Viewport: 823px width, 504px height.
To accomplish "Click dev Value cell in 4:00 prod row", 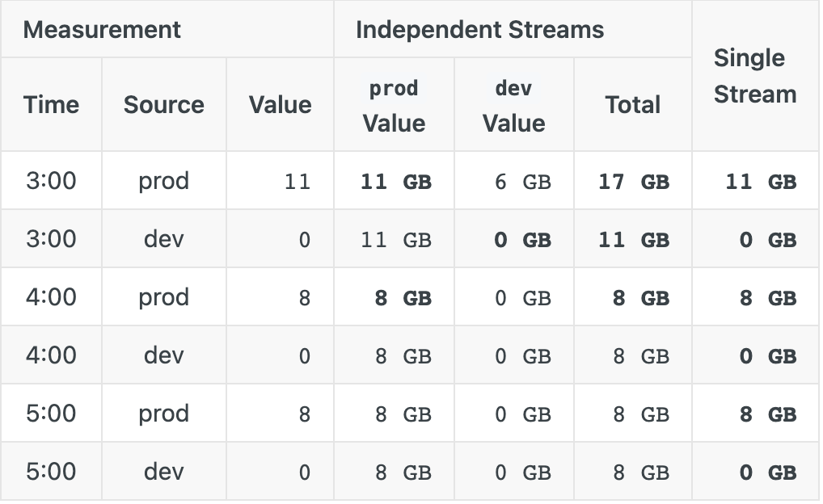I will click(x=522, y=298).
